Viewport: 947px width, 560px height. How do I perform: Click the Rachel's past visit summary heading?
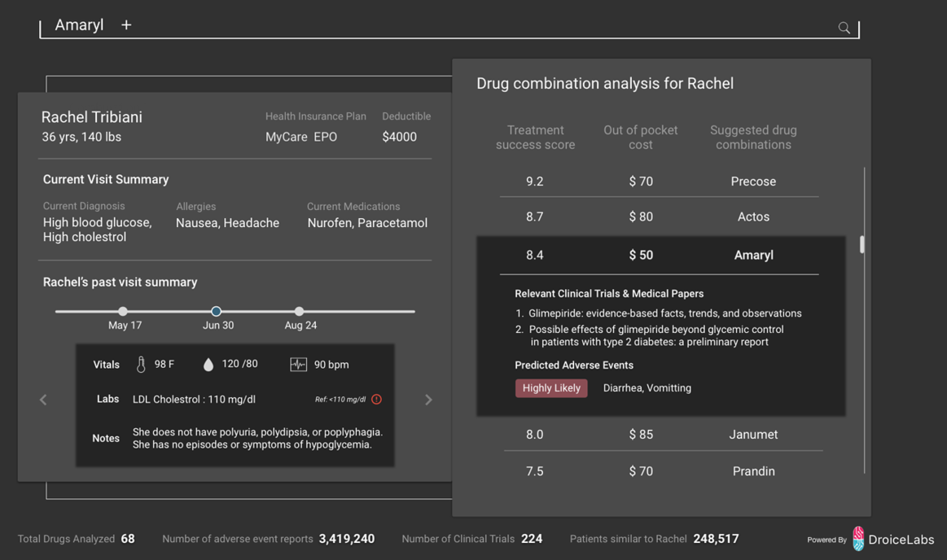coord(121,282)
